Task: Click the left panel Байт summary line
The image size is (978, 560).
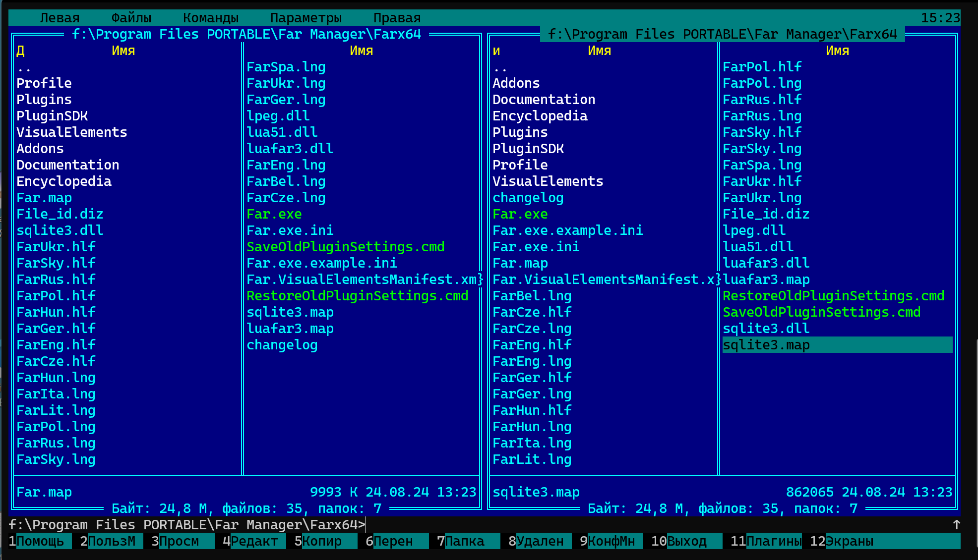Action: point(246,508)
